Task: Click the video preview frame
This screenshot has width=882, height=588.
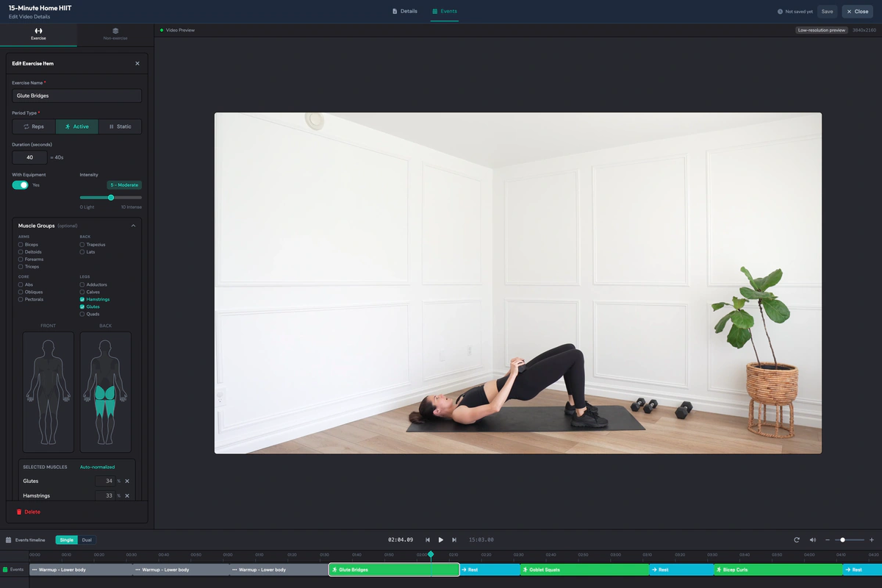Action: pyautogui.click(x=518, y=283)
